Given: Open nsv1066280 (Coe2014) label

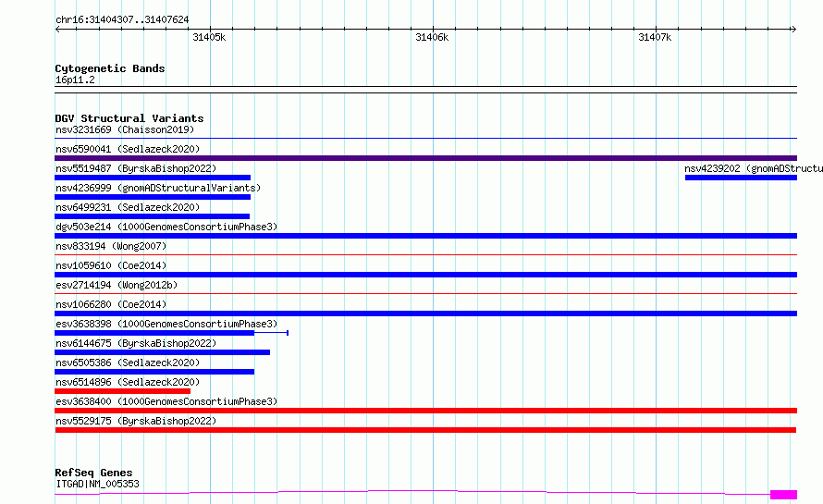Looking at the screenshot, I should [111, 304].
